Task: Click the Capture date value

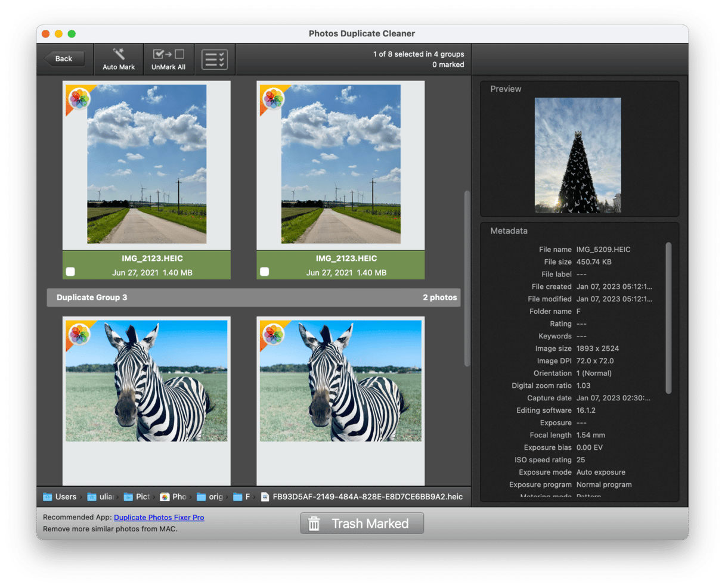Action: [614, 398]
